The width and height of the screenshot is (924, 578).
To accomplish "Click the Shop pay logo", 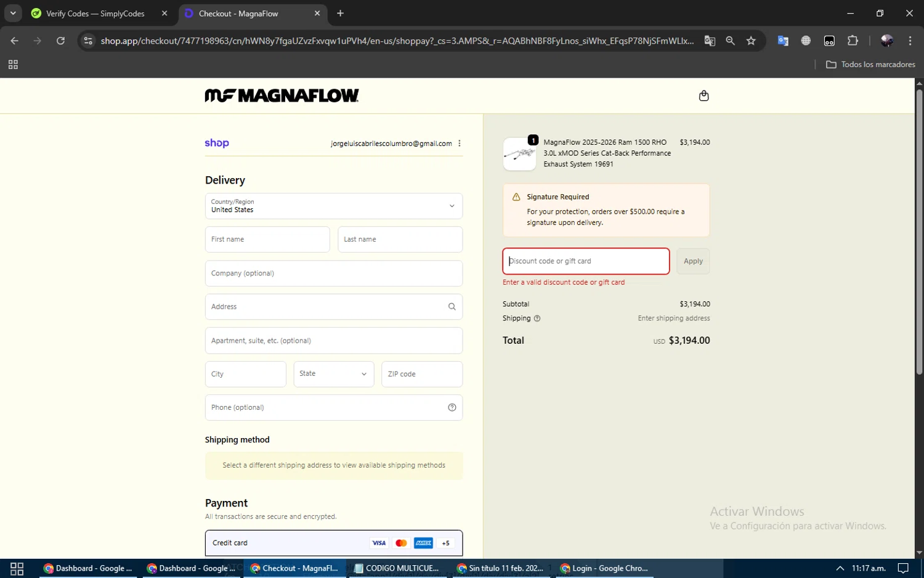I will tap(217, 143).
